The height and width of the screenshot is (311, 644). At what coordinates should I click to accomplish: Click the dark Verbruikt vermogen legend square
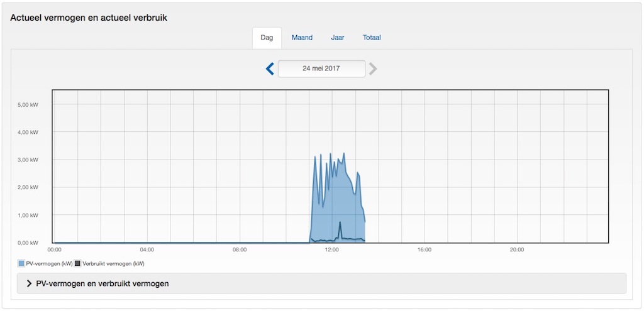[77, 263]
